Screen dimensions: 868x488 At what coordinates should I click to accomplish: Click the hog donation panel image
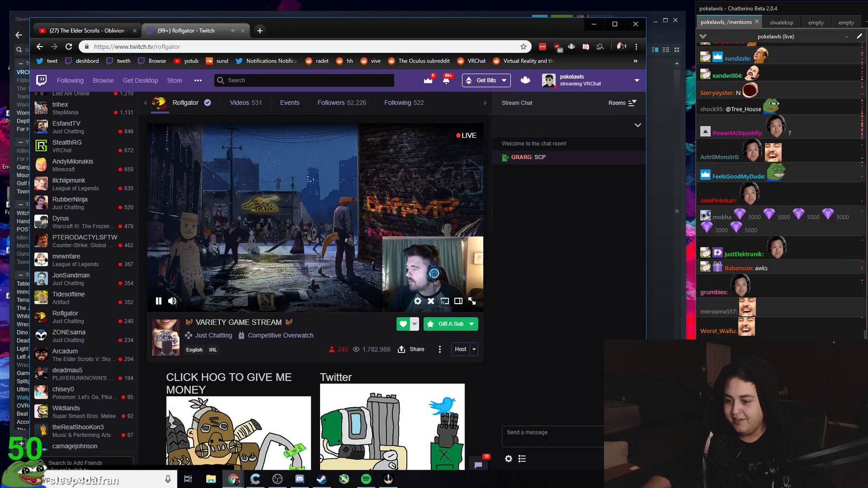point(239,433)
